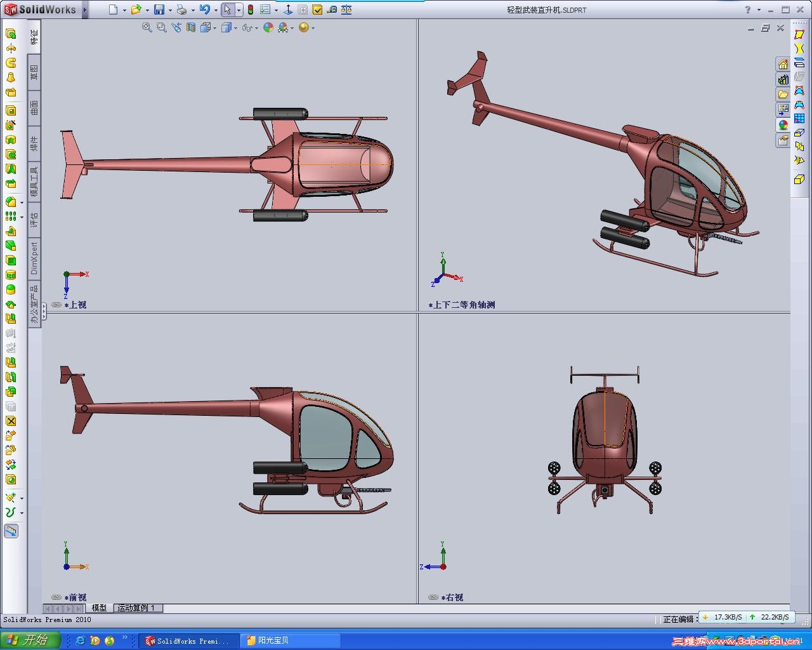The width and height of the screenshot is (812, 650).
Task: Toggle the Section View icon
Action: [190, 27]
